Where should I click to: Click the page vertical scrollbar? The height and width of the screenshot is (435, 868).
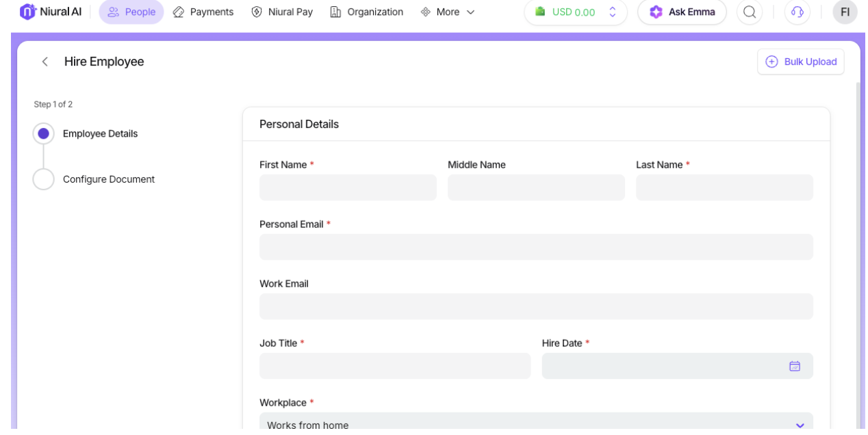(858, 256)
